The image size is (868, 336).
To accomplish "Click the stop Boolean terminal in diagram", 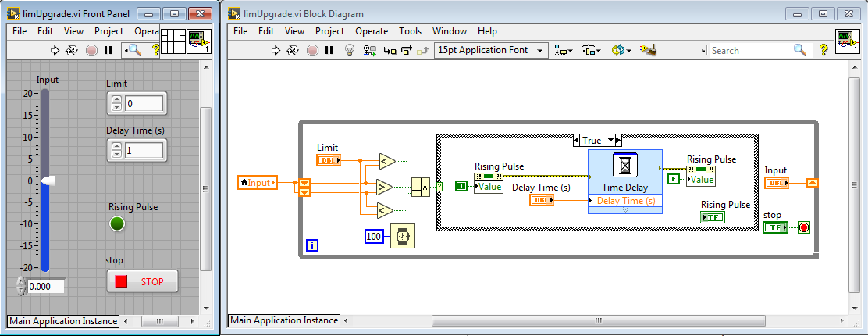I will (774, 227).
